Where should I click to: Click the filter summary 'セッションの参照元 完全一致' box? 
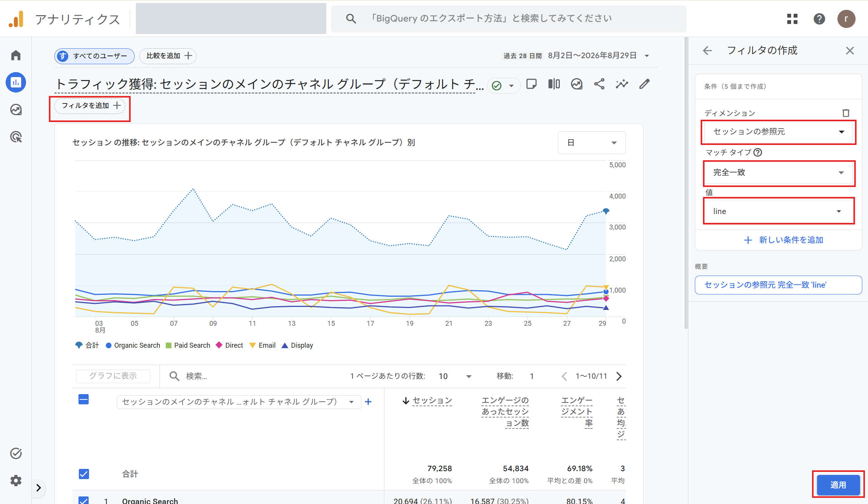click(778, 285)
